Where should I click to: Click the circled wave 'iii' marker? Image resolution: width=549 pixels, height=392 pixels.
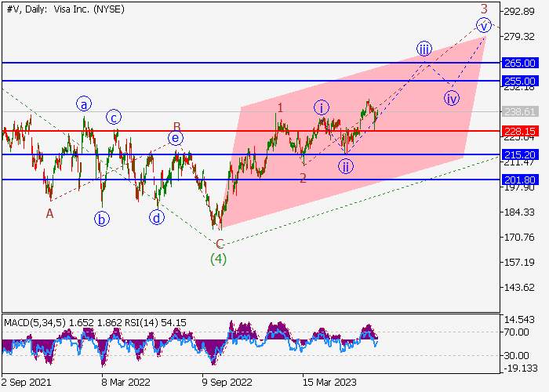424,49
